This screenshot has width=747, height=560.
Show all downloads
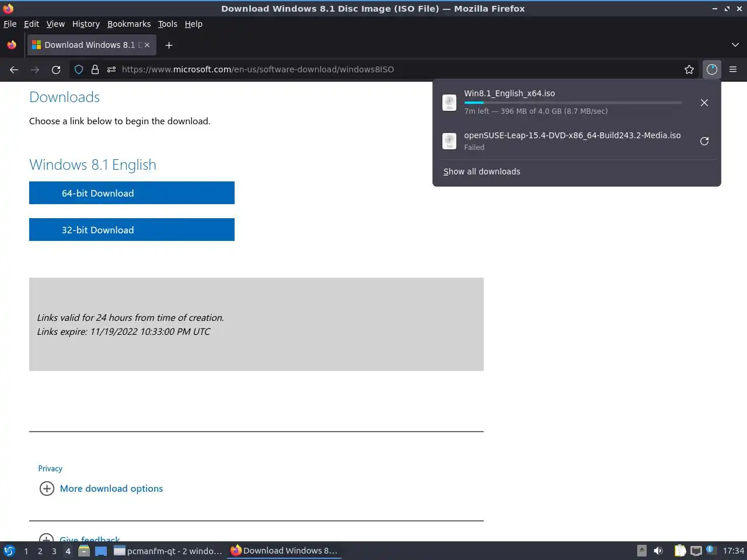(481, 171)
